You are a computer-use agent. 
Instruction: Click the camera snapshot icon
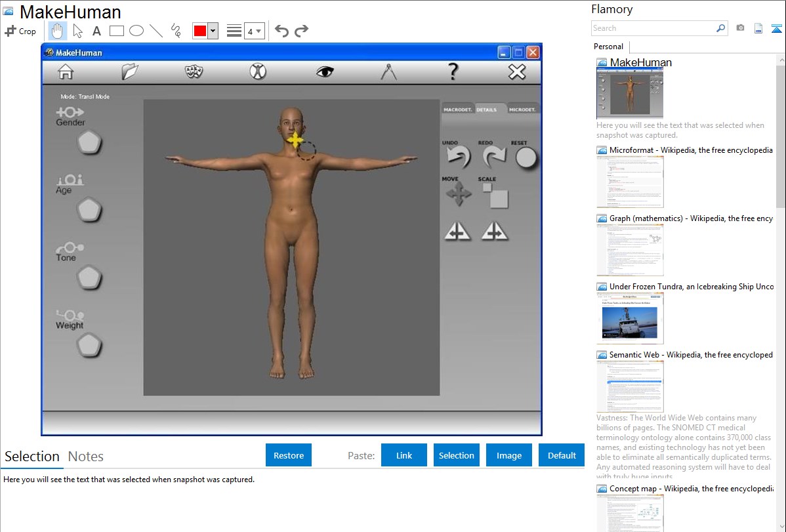point(740,28)
